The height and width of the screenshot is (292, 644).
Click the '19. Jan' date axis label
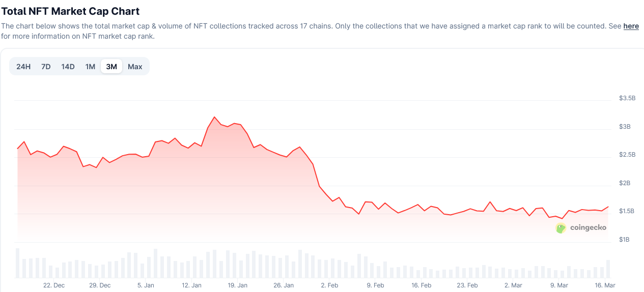(238, 285)
